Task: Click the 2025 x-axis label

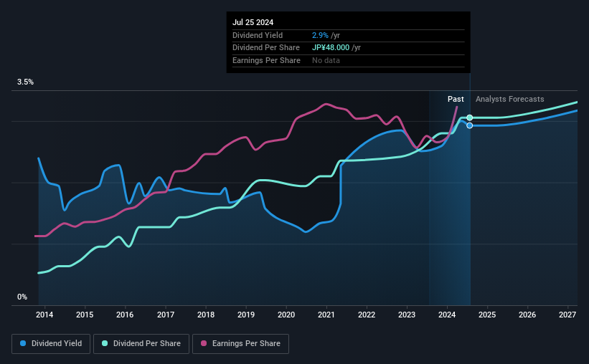Action: [487, 315]
